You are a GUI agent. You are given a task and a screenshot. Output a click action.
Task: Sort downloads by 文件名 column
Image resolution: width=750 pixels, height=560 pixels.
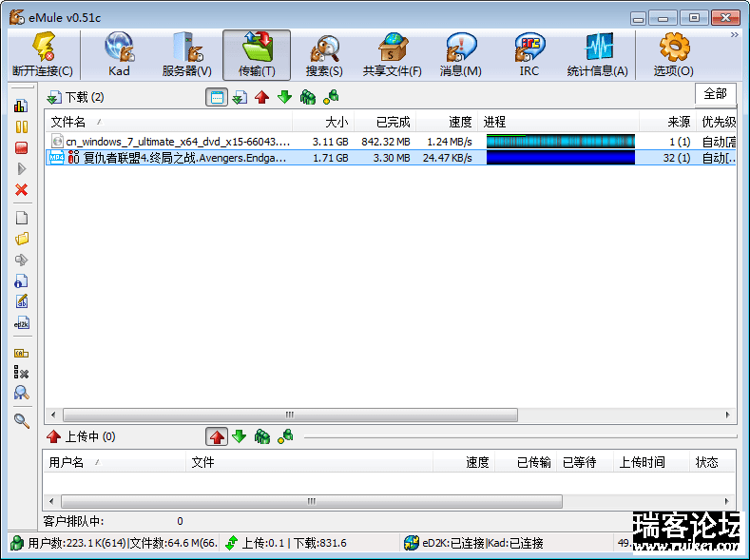point(169,122)
